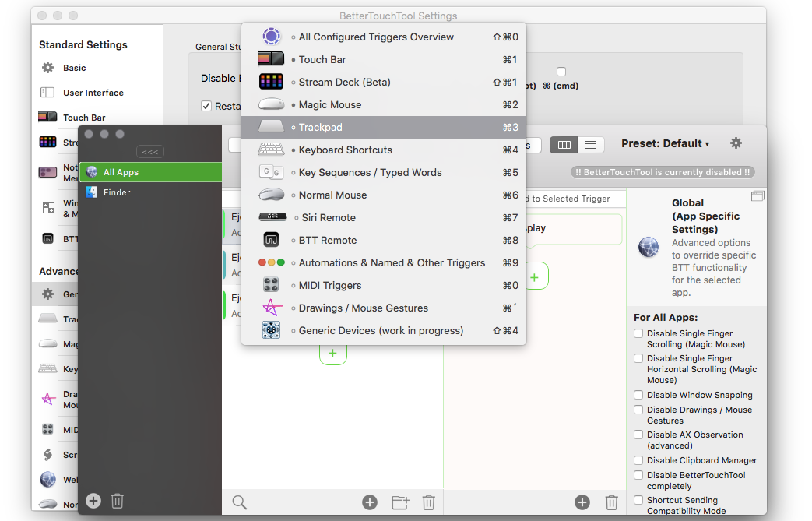Image resolution: width=812 pixels, height=521 pixels.
Task: Select Magic Mouse in dropdown list
Action: 384,104
